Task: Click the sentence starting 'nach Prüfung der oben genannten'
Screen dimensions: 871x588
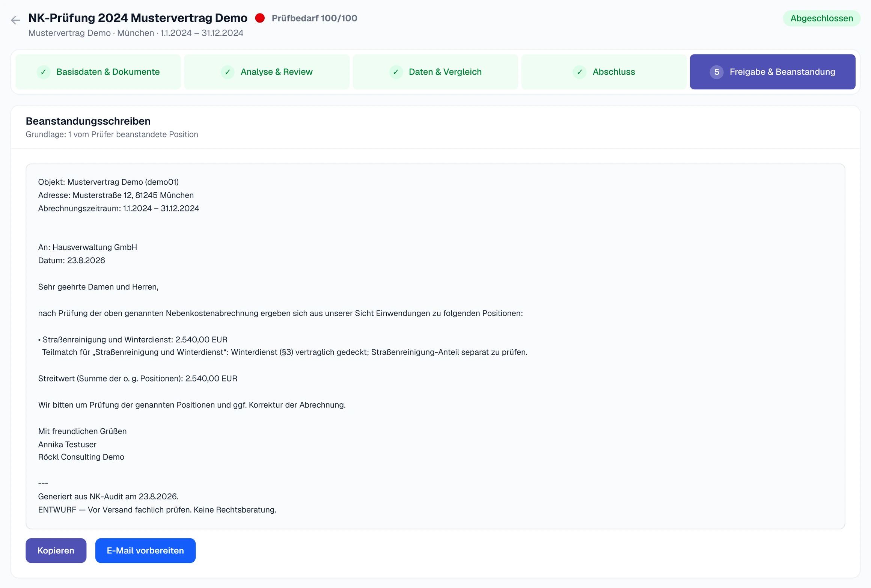Action: 280,313
